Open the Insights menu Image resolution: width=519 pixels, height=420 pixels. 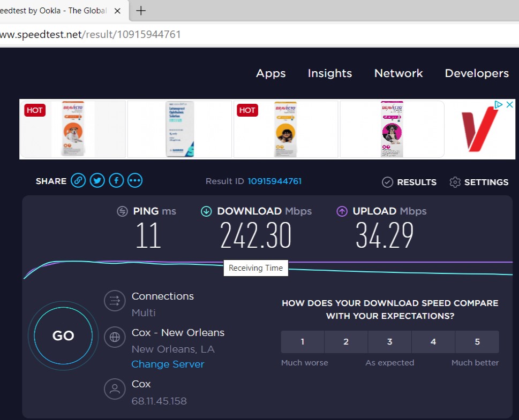tap(330, 73)
